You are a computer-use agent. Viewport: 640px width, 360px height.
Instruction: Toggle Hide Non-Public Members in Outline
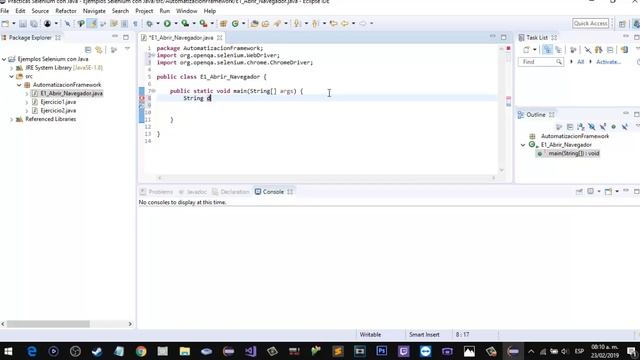613,127
